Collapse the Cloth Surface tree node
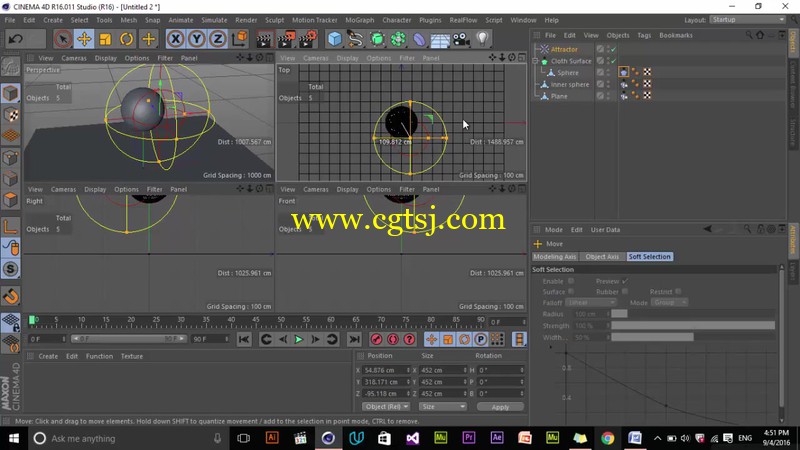800x450 pixels. point(536,61)
